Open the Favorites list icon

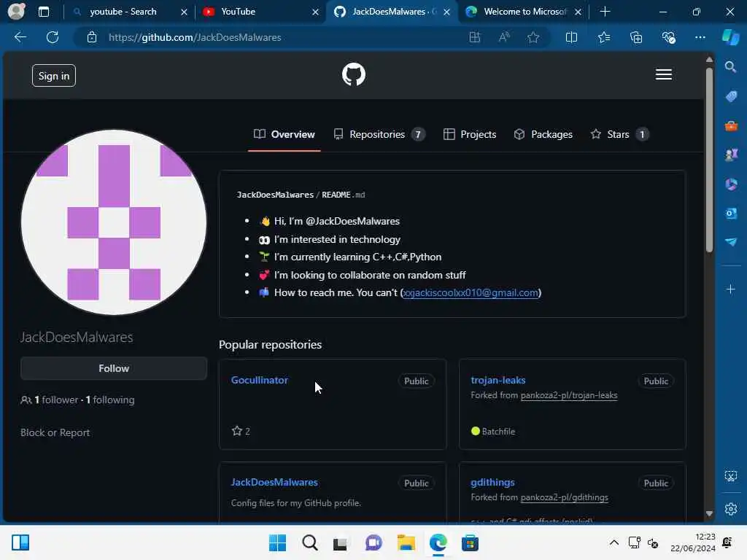click(x=603, y=37)
